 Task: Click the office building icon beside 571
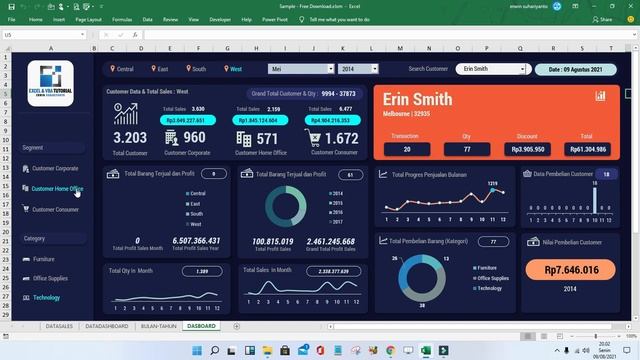[x=244, y=139]
